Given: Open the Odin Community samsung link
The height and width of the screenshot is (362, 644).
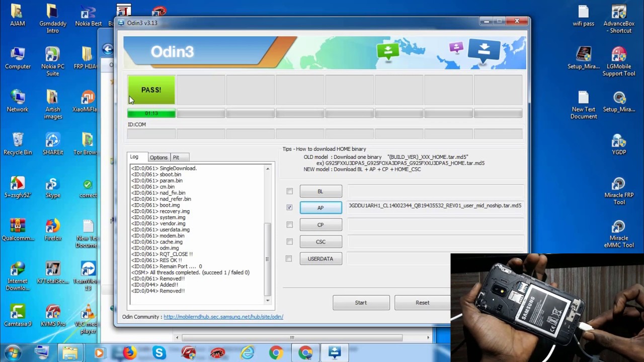Looking at the screenshot, I should tap(223, 317).
